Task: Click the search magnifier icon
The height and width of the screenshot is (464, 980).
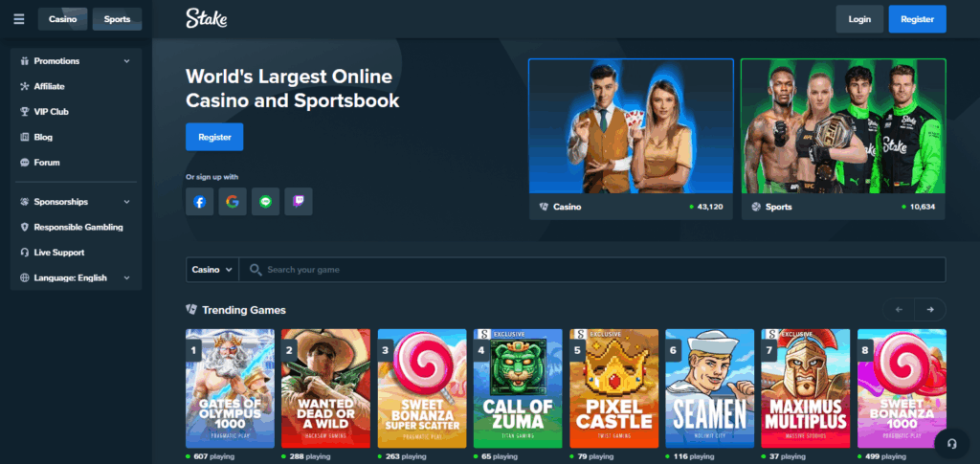Action: (255, 270)
